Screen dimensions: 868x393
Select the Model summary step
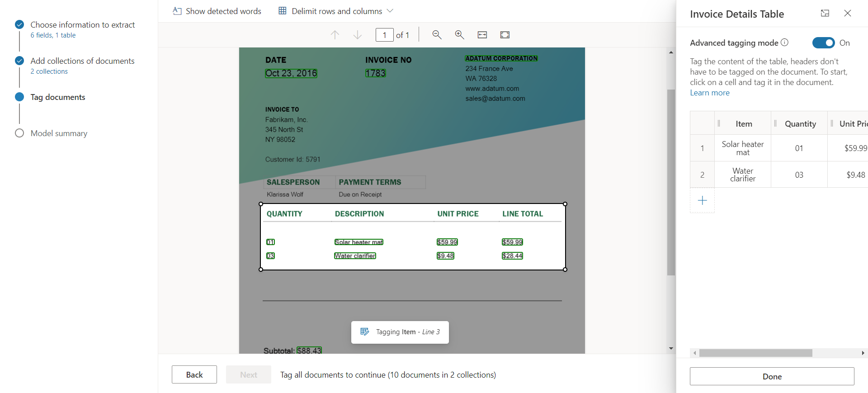coord(59,133)
